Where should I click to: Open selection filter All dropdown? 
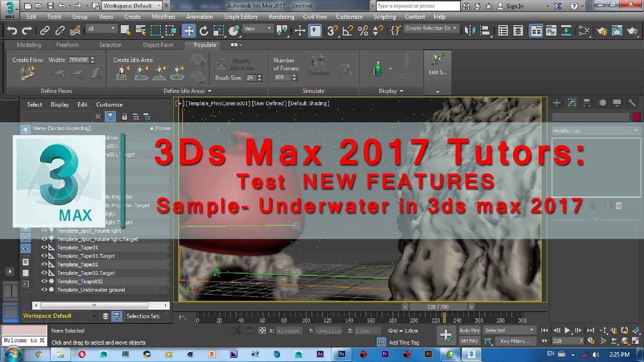click(102, 29)
